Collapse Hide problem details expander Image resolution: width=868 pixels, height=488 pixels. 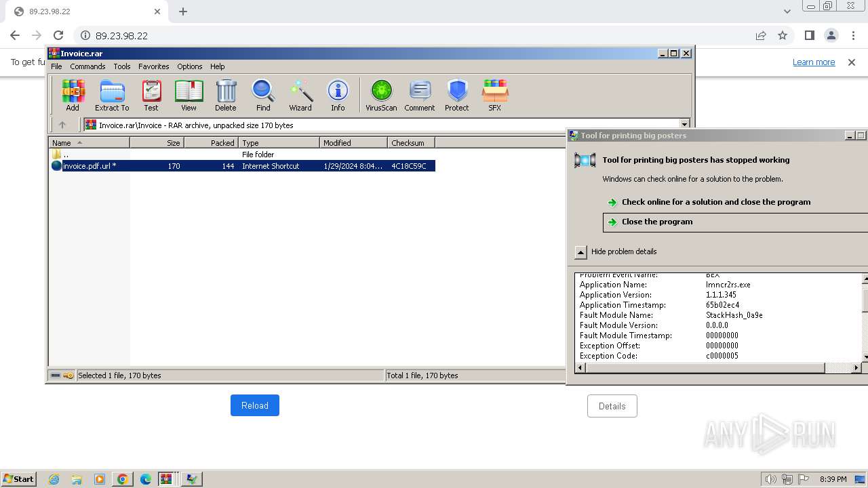tap(580, 251)
